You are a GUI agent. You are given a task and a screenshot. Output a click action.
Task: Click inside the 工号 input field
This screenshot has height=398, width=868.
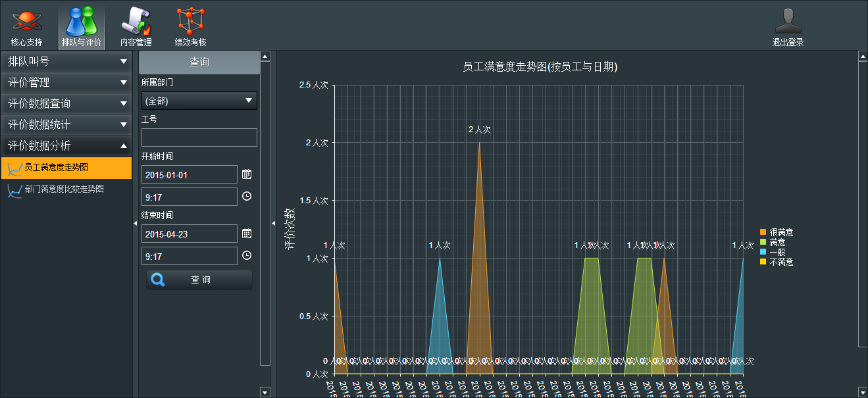199,137
